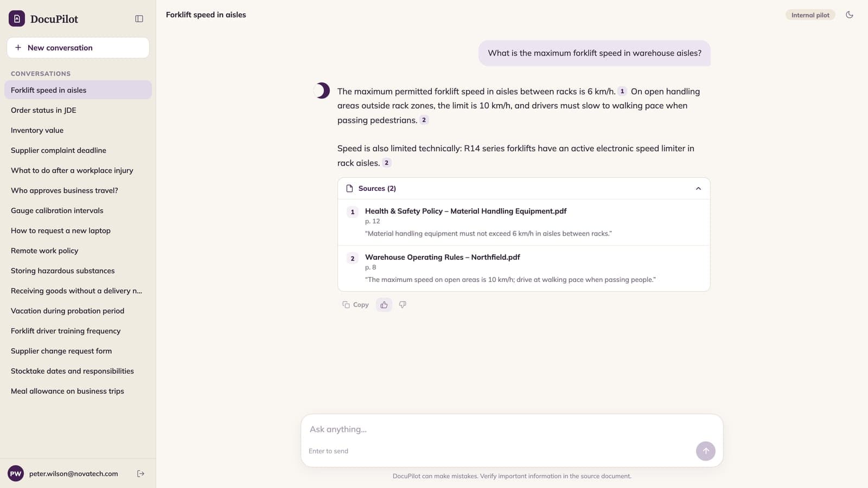Open How to request a new laptop
The image size is (868, 488).
pyautogui.click(x=78, y=230)
